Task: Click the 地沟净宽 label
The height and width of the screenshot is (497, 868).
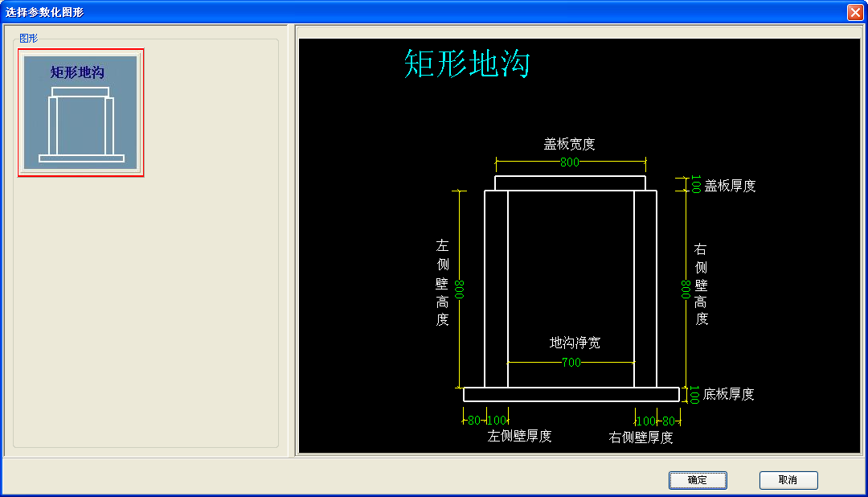Action: [575, 343]
